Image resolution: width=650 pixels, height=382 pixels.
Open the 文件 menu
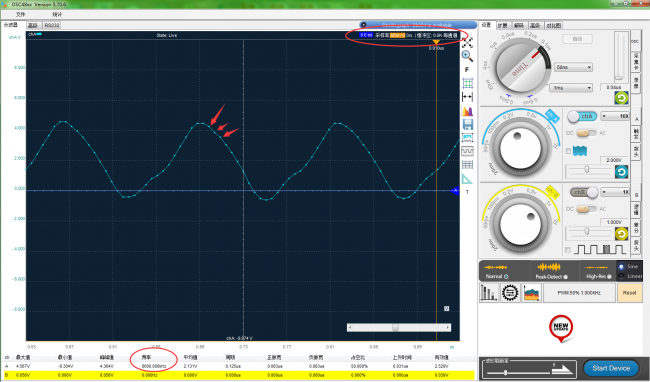[x=20, y=14]
